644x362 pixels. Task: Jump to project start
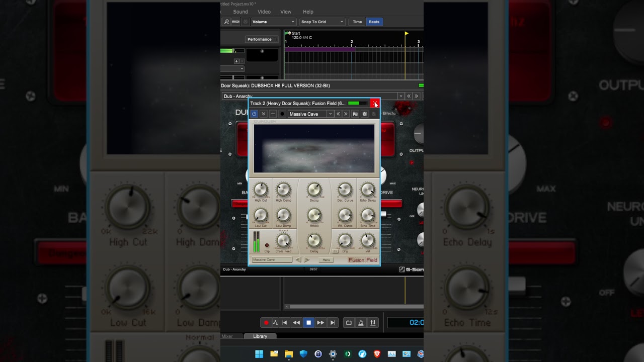click(x=285, y=323)
